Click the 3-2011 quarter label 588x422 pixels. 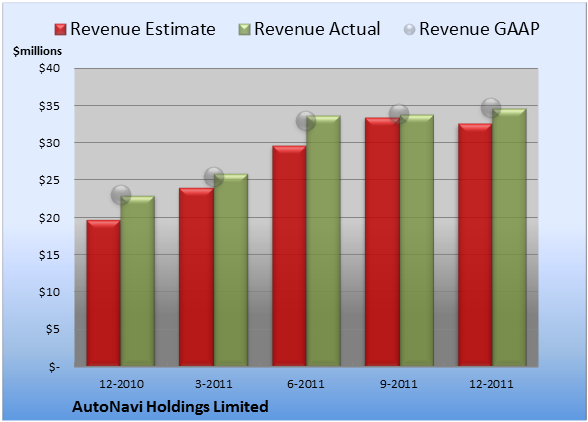coord(214,384)
